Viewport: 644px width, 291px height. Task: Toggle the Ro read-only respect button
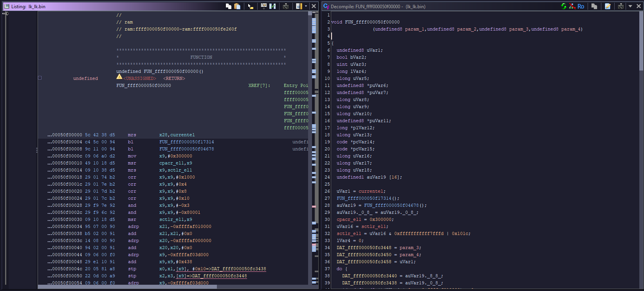(581, 6)
